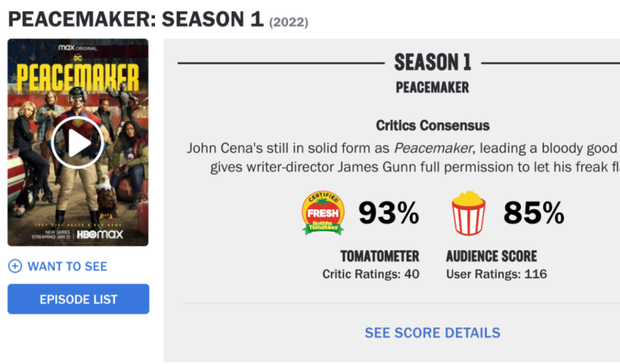Image resolution: width=620 pixels, height=364 pixels.
Task: Open the EPISODE LIST button
Action: (x=78, y=299)
